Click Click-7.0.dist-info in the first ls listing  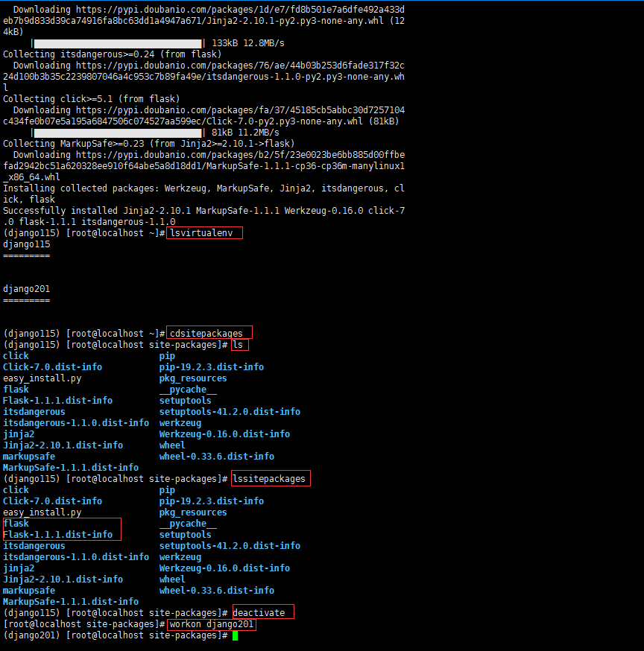[52, 367]
